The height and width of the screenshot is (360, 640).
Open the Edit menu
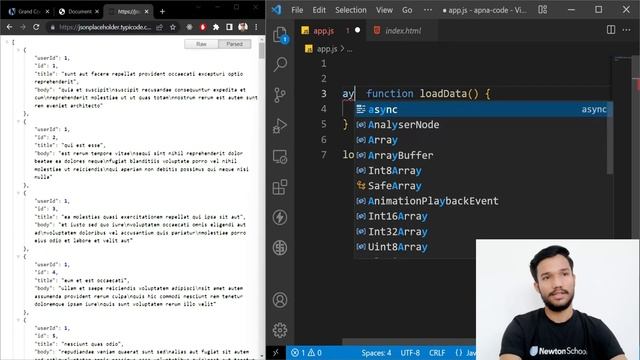coord(319,10)
